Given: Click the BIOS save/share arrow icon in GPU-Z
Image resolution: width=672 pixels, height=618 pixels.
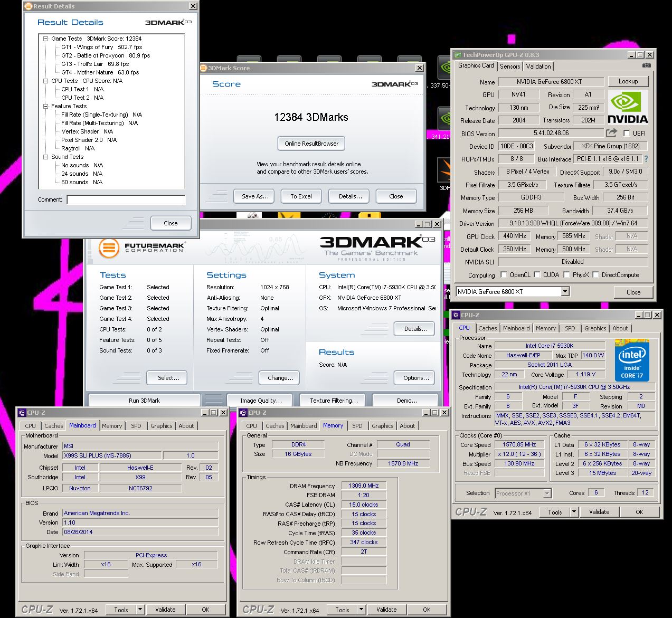Looking at the screenshot, I should [611, 133].
